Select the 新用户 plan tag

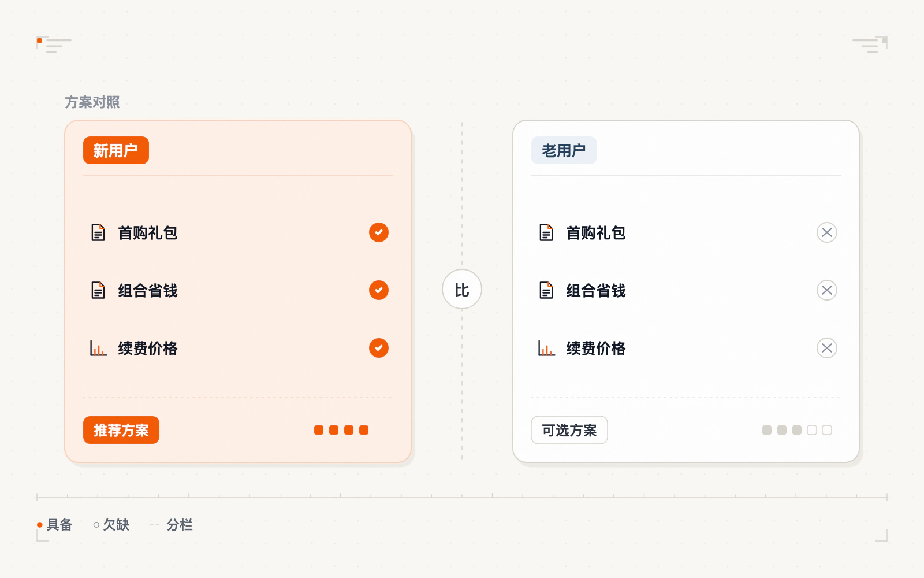point(116,150)
